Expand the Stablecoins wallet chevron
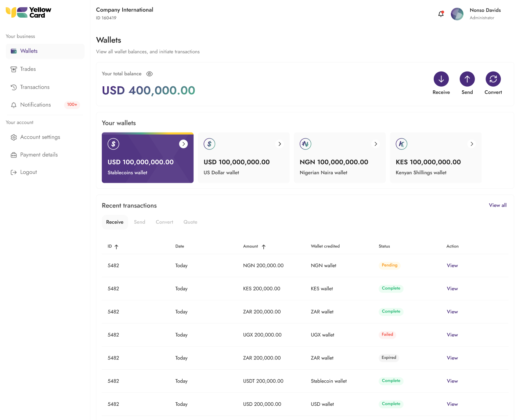This screenshot has height=420, width=520. click(183, 144)
